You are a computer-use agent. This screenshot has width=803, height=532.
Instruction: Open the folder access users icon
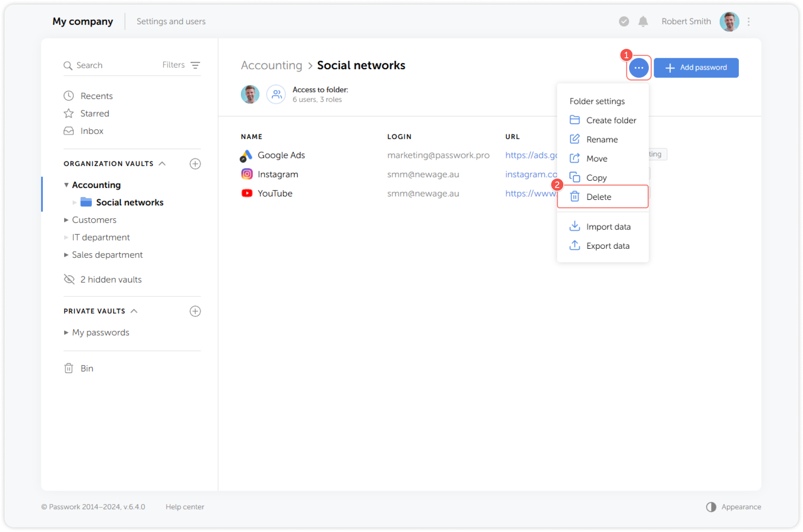coord(276,94)
